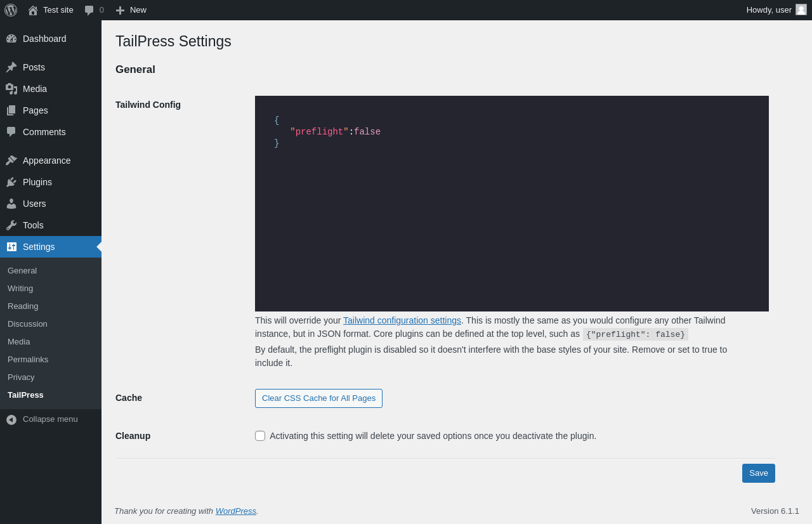Open the Dashboard gauge icon
This screenshot has height=524, width=812.
(11, 39)
